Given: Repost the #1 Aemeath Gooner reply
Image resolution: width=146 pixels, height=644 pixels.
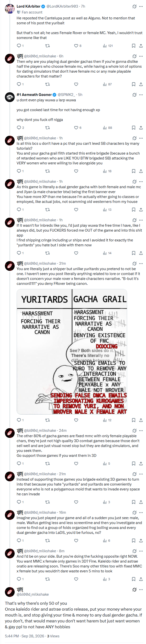Looking at the screenshot, I should click(47, 128).
